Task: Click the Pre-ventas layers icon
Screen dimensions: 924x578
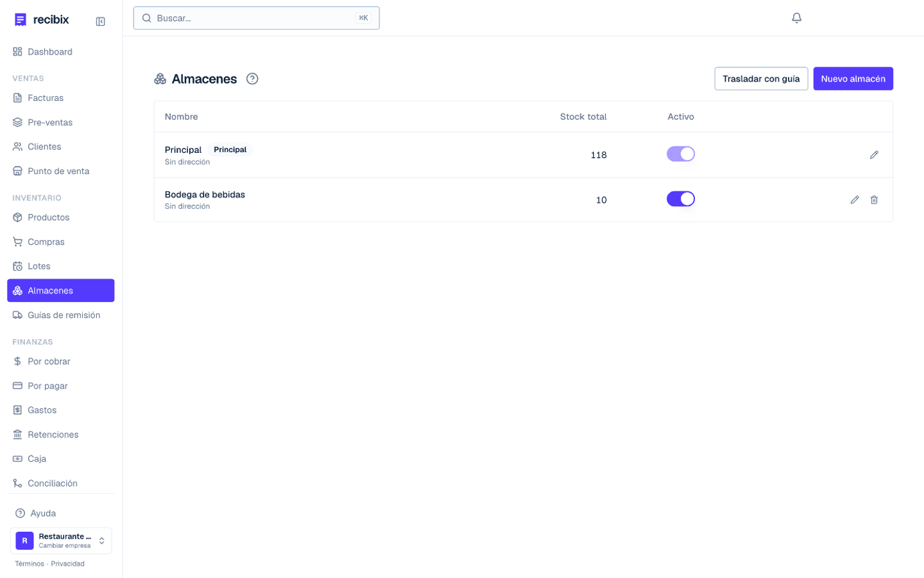Action: pyautogui.click(x=17, y=122)
